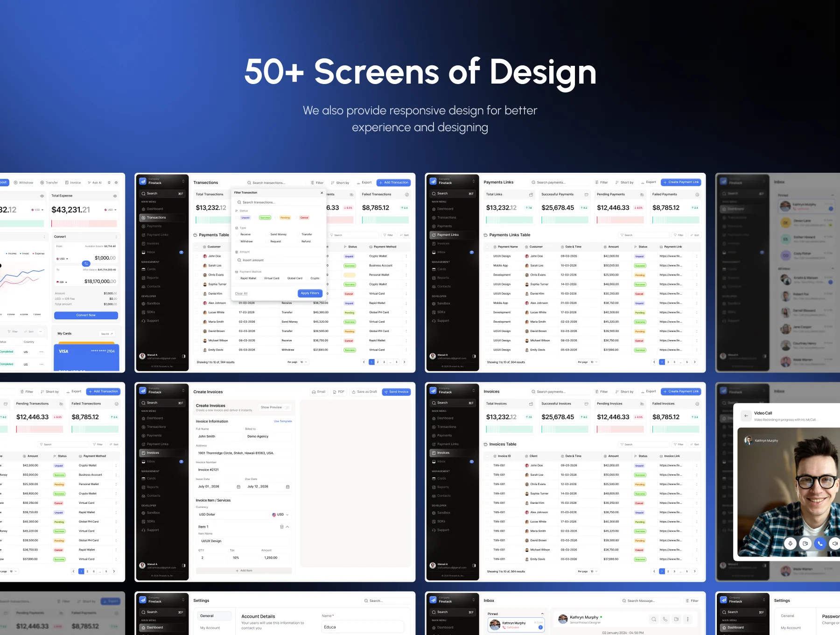Image resolution: width=840 pixels, height=635 pixels.
Task: Open USD currency dropdown in Create Invoices
Action: [280, 515]
